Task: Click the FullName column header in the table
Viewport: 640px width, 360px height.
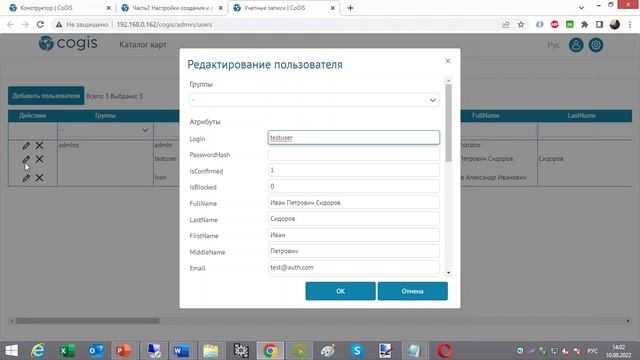Action: 486,116
